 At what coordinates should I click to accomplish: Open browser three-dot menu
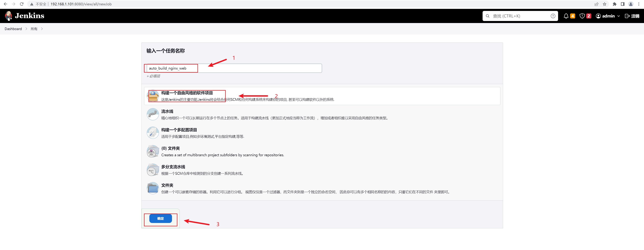pos(639,4)
